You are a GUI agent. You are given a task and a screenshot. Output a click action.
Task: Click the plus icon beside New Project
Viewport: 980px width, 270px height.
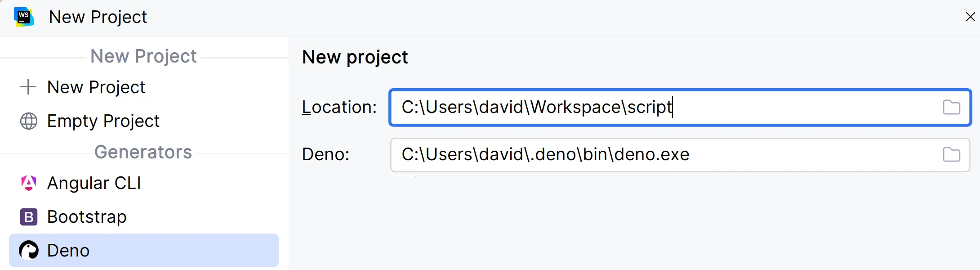pyautogui.click(x=28, y=87)
